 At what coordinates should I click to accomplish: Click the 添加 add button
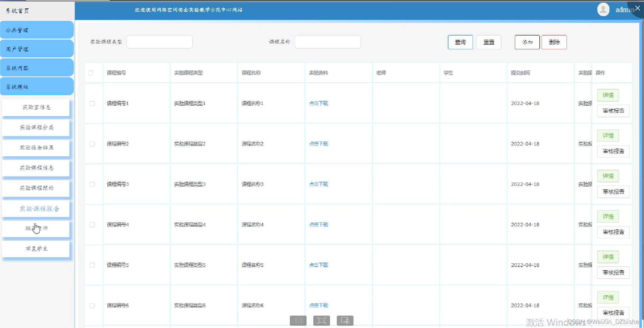click(527, 42)
